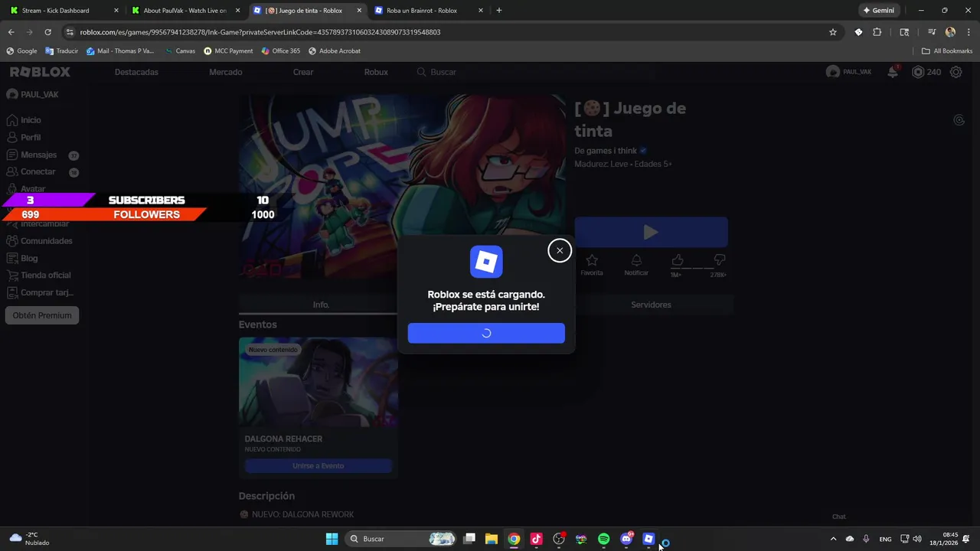Open Perfil in the sidebar
The height and width of the screenshot is (551, 980).
[31, 138]
